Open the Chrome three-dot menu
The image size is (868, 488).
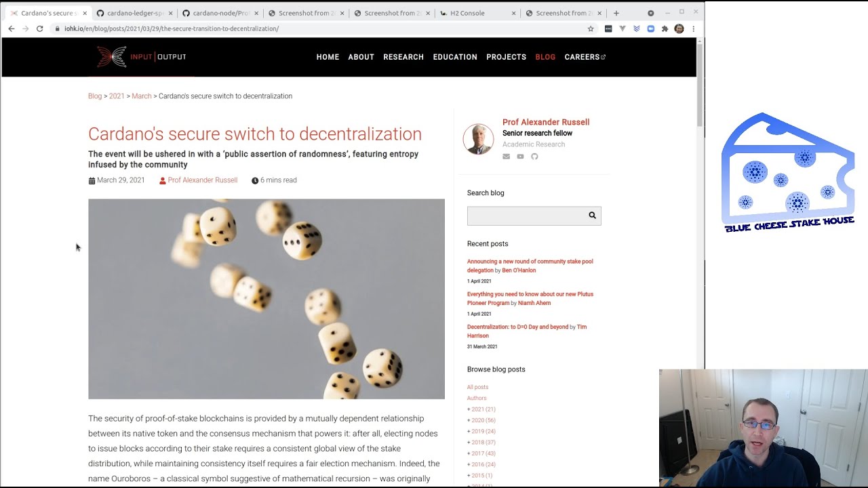click(693, 28)
